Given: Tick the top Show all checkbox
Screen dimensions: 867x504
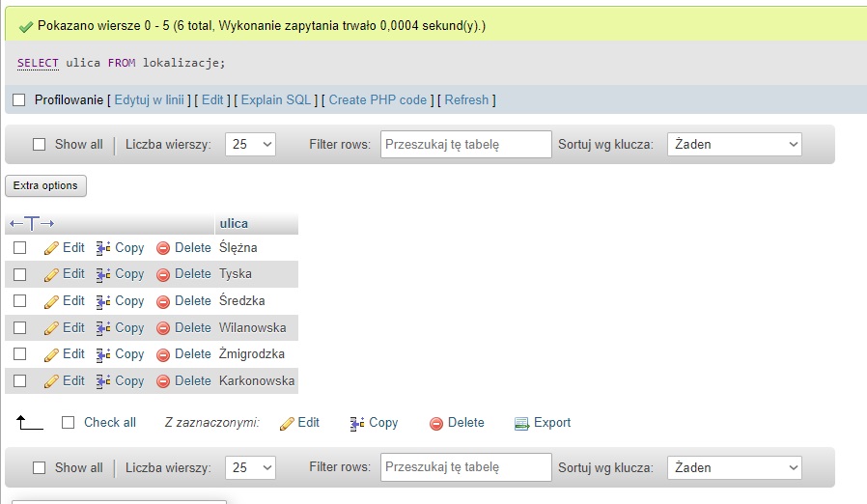Looking at the screenshot, I should (x=40, y=145).
